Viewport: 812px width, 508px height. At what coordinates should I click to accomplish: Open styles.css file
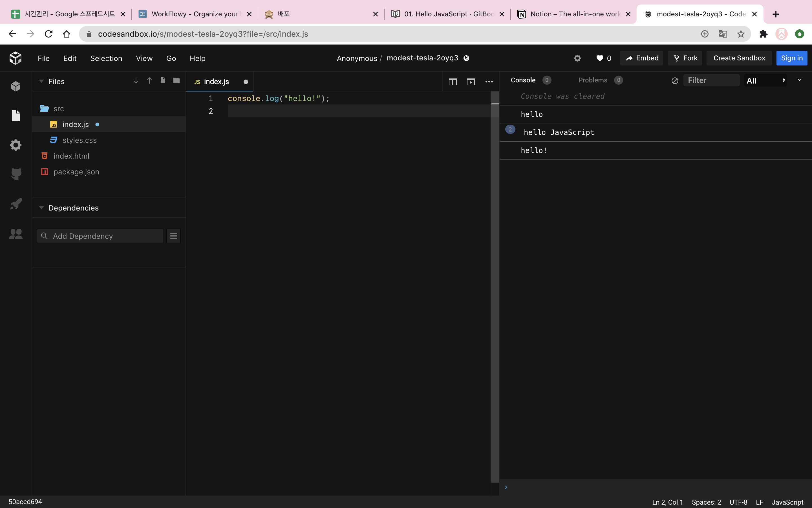coord(109,140)
